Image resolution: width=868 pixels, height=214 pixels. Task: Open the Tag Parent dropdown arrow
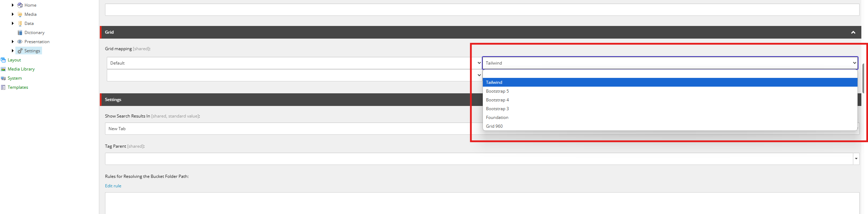[856, 159]
